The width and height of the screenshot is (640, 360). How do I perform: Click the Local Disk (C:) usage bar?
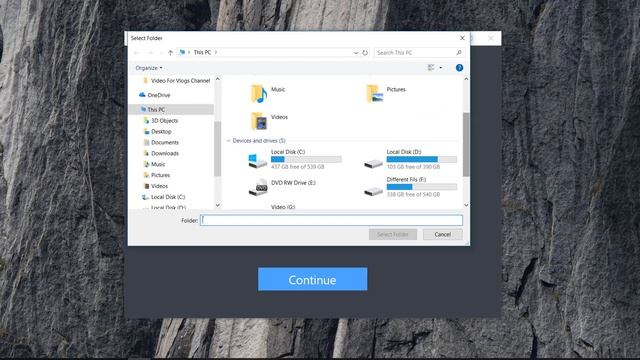click(306, 160)
